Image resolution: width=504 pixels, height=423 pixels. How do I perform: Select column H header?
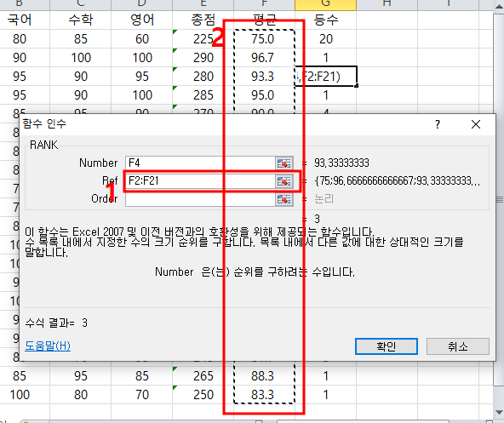click(x=387, y=5)
